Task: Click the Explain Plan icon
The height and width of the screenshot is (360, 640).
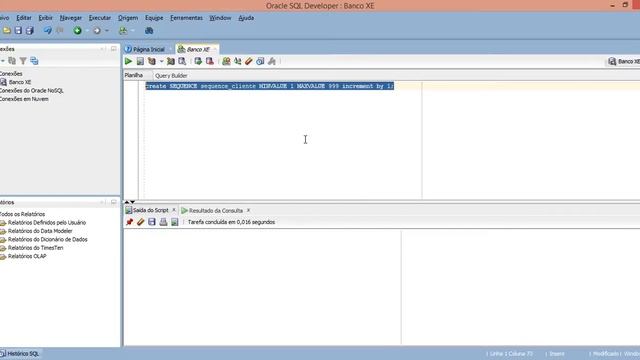Action: pyautogui.click(x=152, y=61)
